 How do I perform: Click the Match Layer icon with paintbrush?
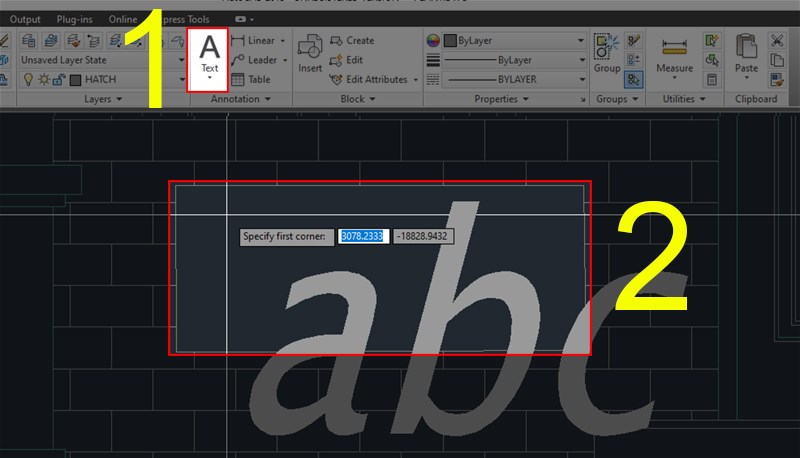tap(73, 40)
